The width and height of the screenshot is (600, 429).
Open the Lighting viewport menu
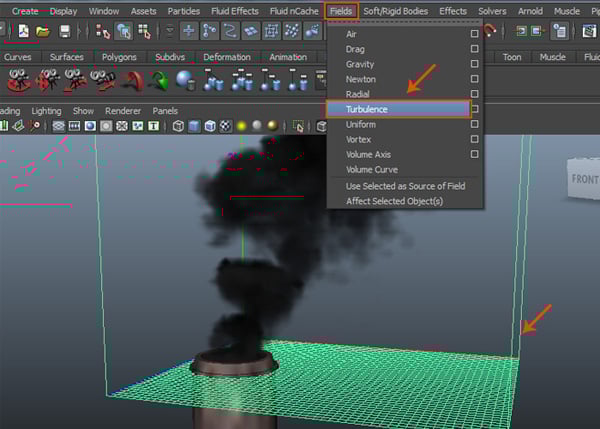[46, 111]
